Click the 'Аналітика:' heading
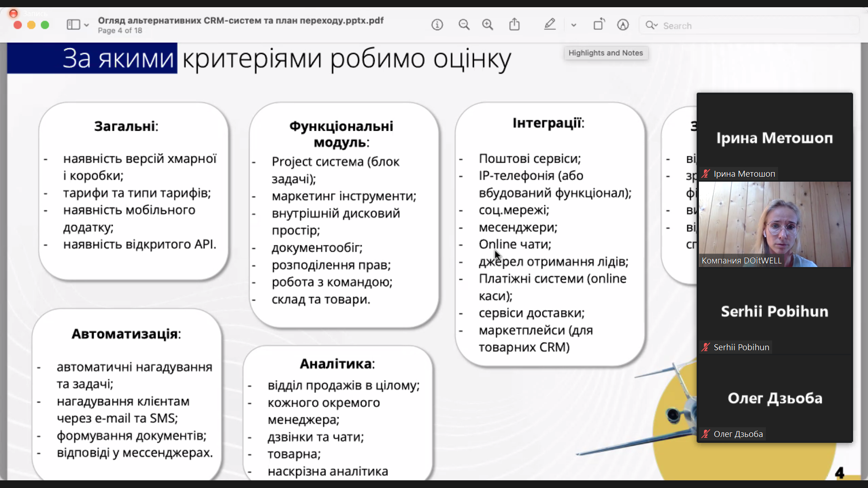 (337, 364)
